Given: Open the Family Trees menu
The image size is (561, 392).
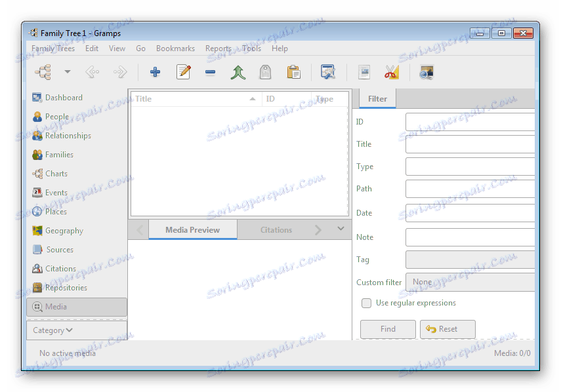Looking at the screenshot, I should click(53, 49).
